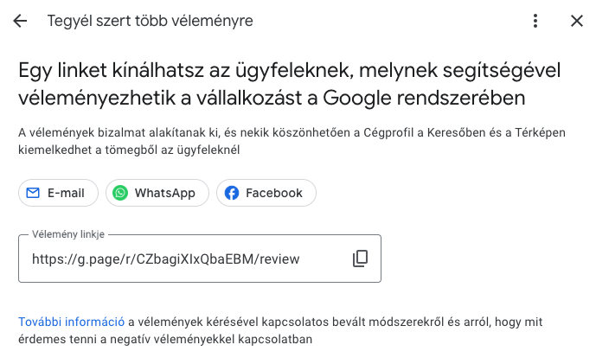
Task: Share review link via WhatsApp
Action: pos(157,193)
